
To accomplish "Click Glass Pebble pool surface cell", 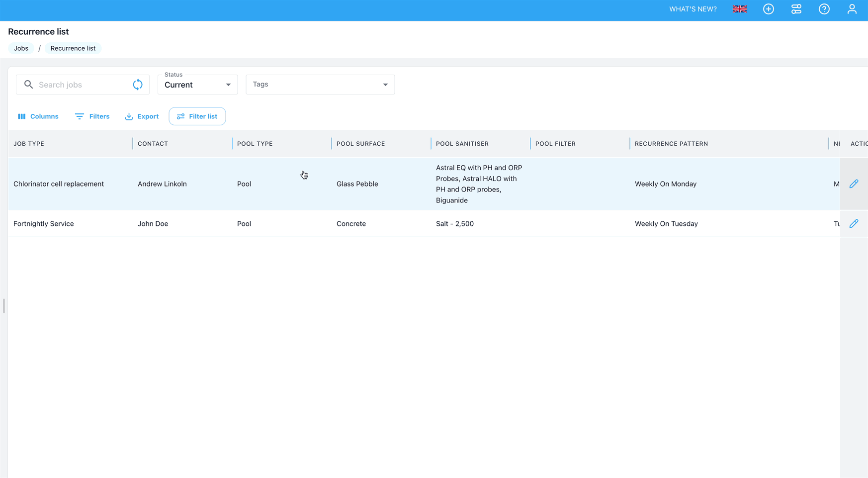I will [x=357, y=184].
